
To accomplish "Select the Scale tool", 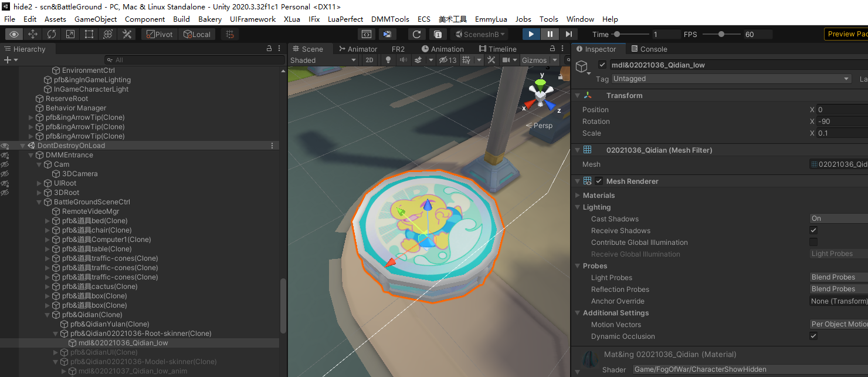I will (70, 34).
